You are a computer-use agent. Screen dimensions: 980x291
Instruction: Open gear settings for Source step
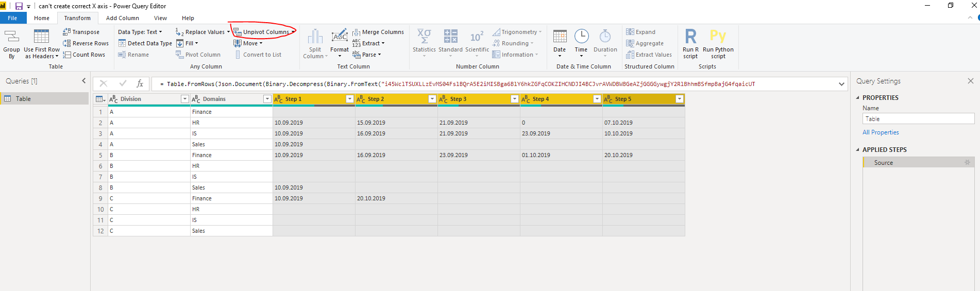[967, 162]
